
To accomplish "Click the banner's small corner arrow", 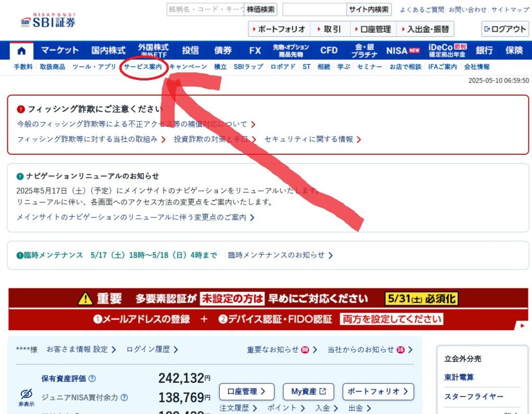I will (x=522, y=325).
